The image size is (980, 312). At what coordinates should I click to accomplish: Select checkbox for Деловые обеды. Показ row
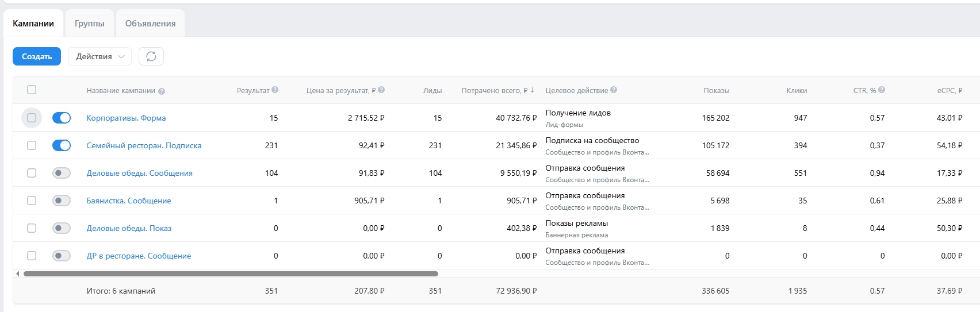(32, 228)
